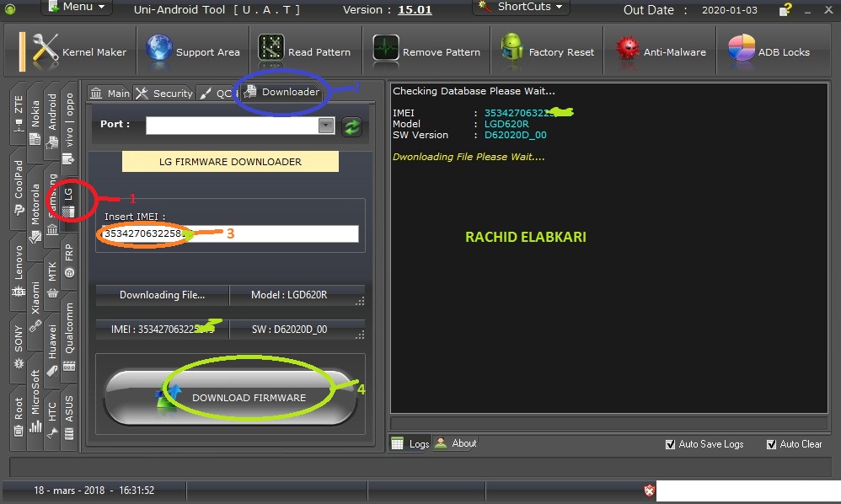
Task: Click the D62020D_00 SW version in log
Action: pos(516,135)
